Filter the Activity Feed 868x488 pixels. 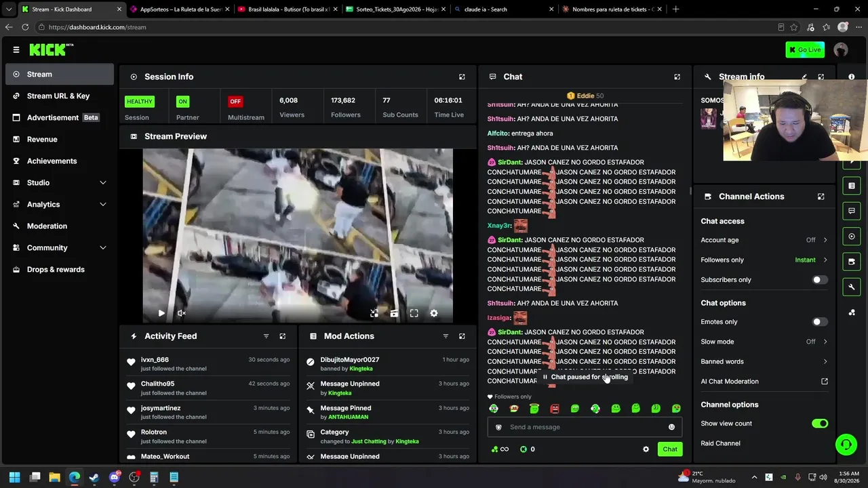(266, 336)
